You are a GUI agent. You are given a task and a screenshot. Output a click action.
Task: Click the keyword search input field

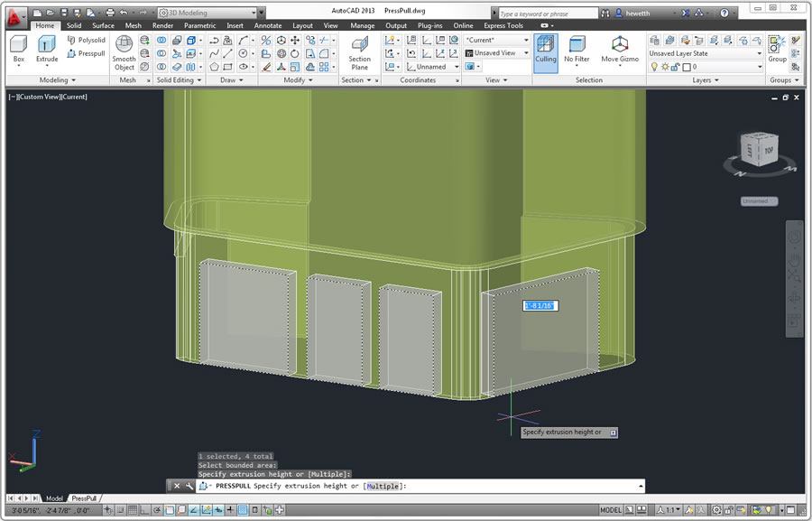coord(547,14)
